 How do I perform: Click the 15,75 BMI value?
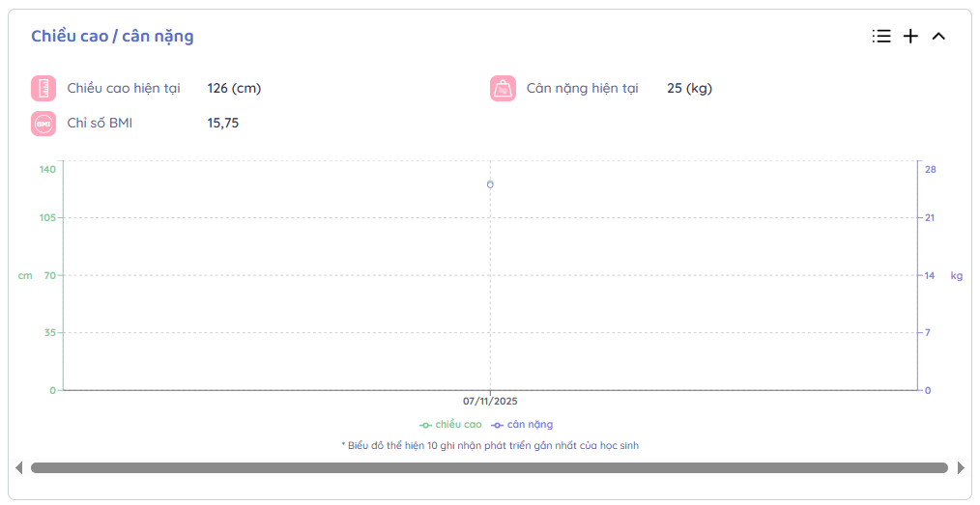coord(223,124)
